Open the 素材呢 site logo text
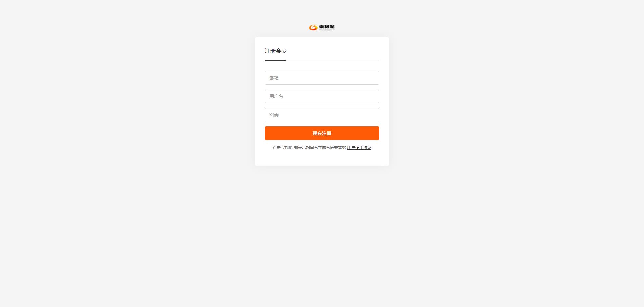Image resolution: width=644 pixels, height=307 pixels. (327, 27)
